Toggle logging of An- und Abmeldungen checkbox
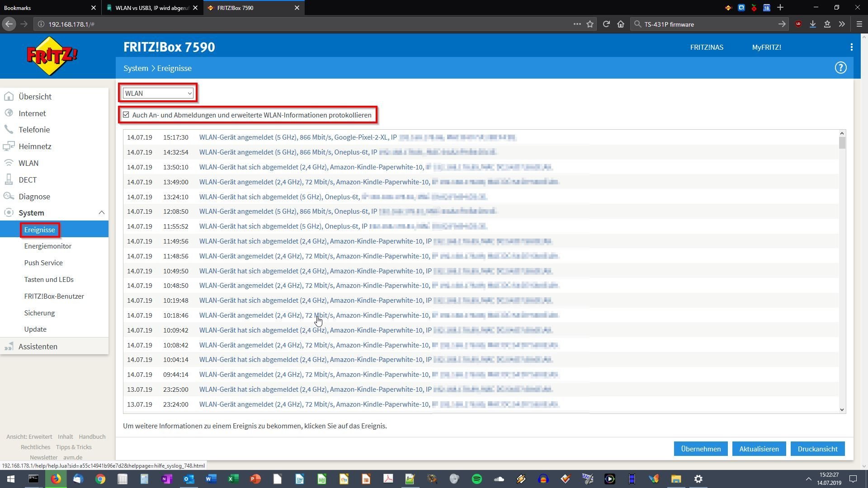The width and height of the screenshot is (868, 488). pyautogui.click(x=126, y=115)
